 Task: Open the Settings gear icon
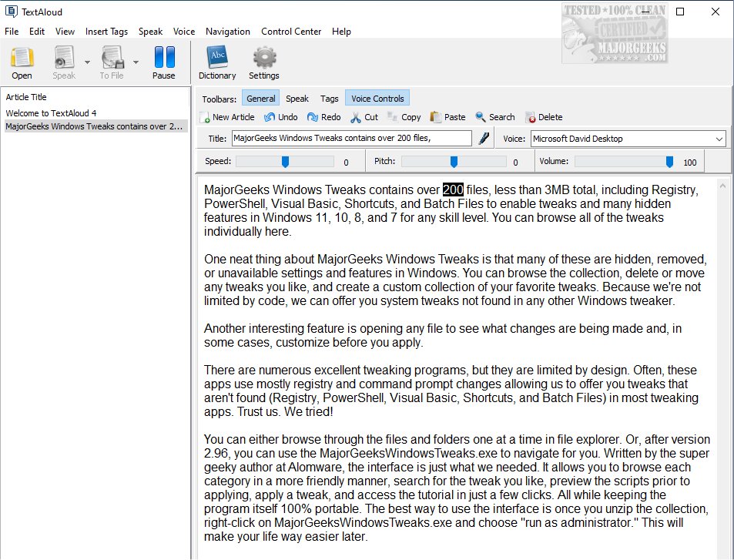(x=264, y=62)
